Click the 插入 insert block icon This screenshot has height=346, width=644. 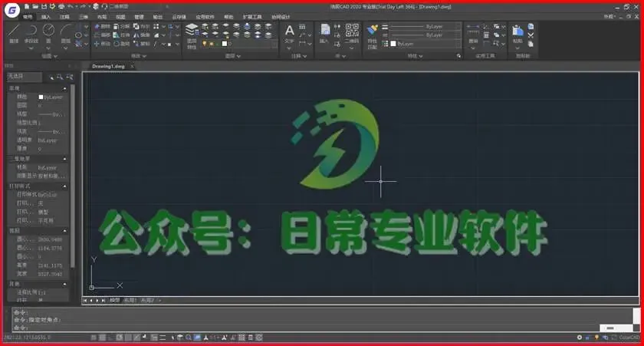click(x=325, y=34)
